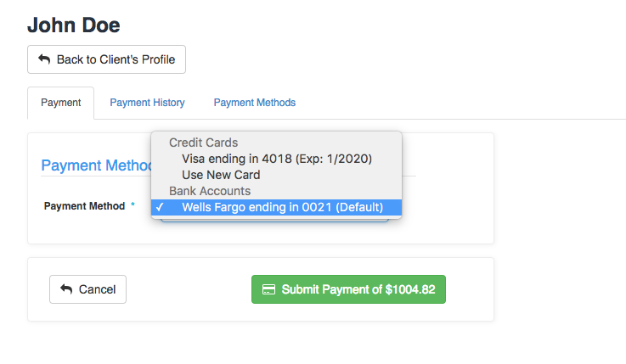
Task: Click the bold Payment Method field label
Action: tap(84, 206)
